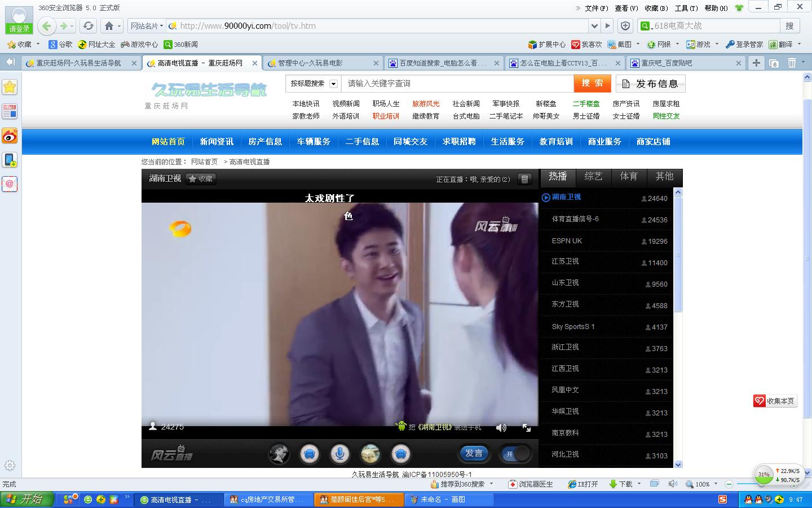Open the Weibo icon in left sidebar
Screen dimensions: 812x508
pyautogui.click(x=10, y=135)
